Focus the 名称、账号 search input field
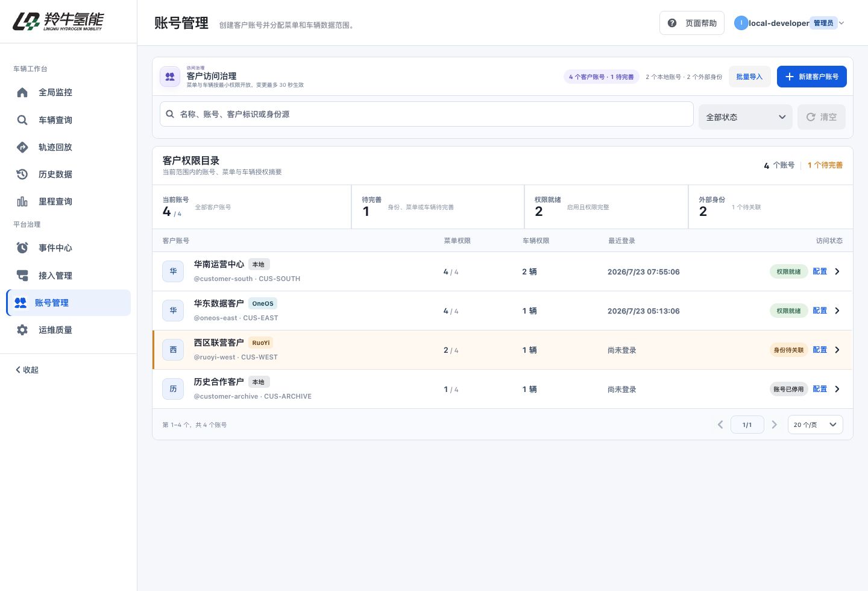The image size is (868, 591). click(x=427, y=114)
